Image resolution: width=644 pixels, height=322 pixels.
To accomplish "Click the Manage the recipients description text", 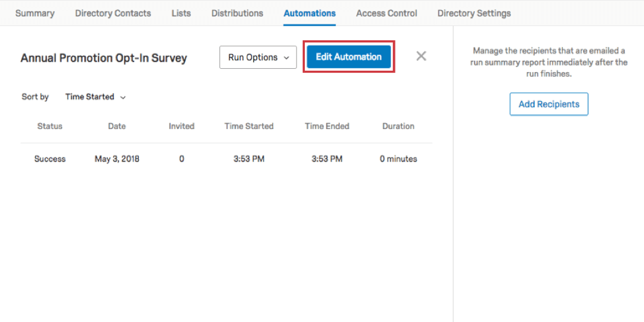I will coord(549,62).
